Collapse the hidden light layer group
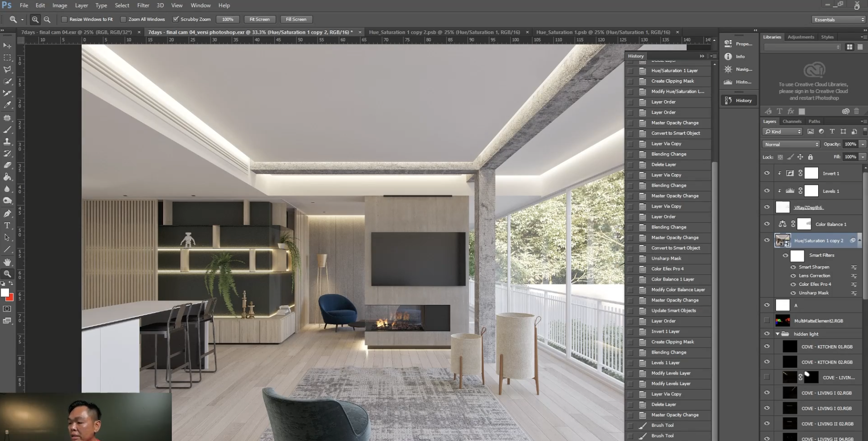The width and height of the screenshot is (868, 441). [x=777, y=334]
